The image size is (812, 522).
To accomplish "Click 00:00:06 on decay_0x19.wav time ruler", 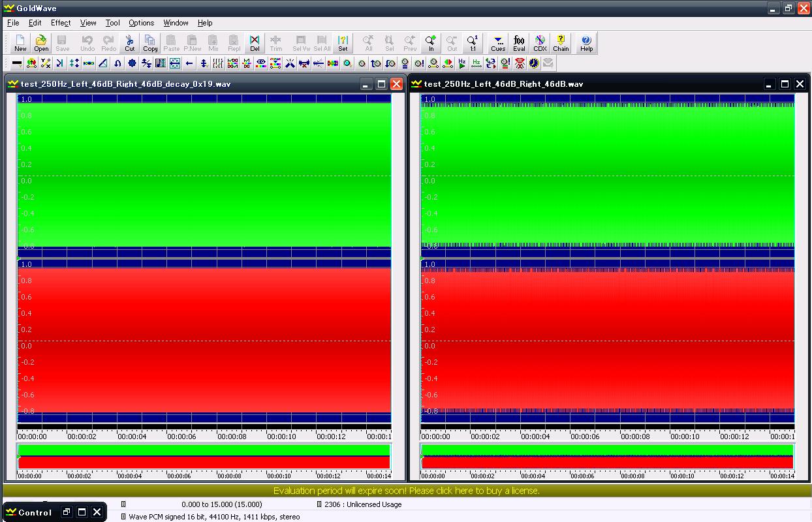I will click(x=181, y=437).
